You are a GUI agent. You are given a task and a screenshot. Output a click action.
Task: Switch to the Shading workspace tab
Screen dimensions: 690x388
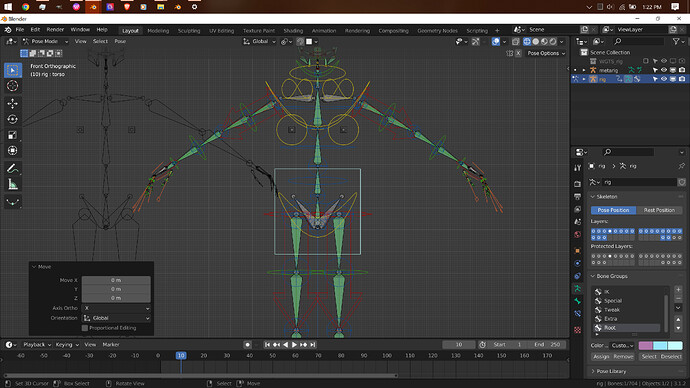(293, 31)
